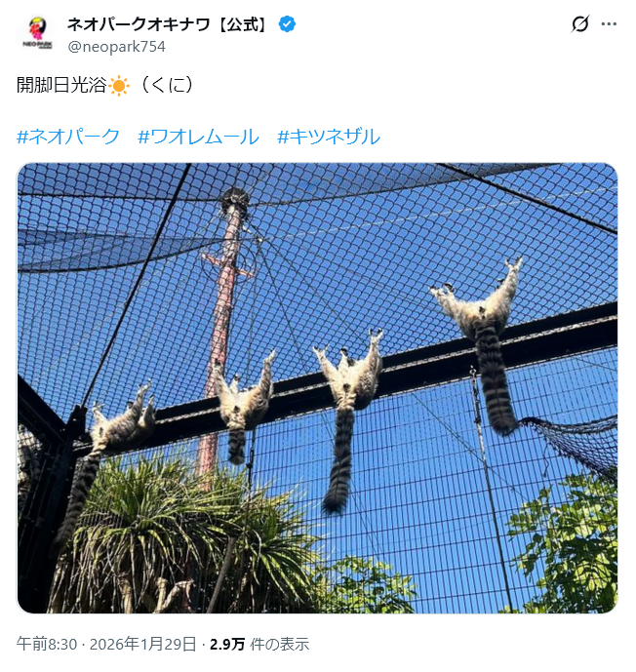Click the sun emoji in the tweet
Viewport: 636px width, 672px height.
pos(119,85)
